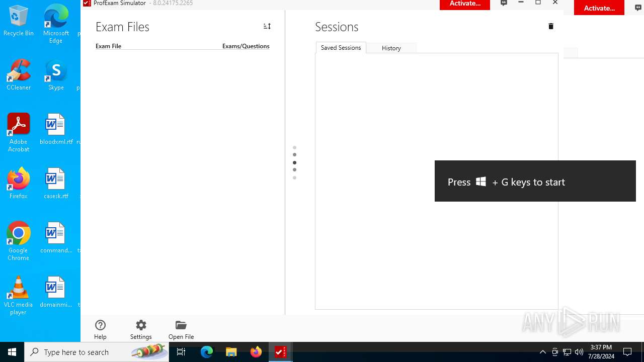Image resolution: width=644 pixels, height=362 pixels.
Task: Open File Explorer from taskbar
Action: pos(231,352)
